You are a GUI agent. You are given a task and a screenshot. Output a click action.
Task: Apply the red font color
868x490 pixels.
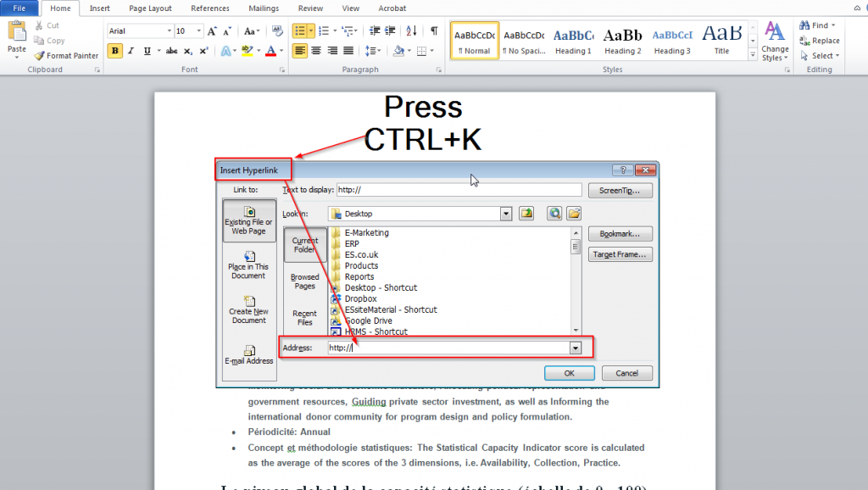pos(270,51)
